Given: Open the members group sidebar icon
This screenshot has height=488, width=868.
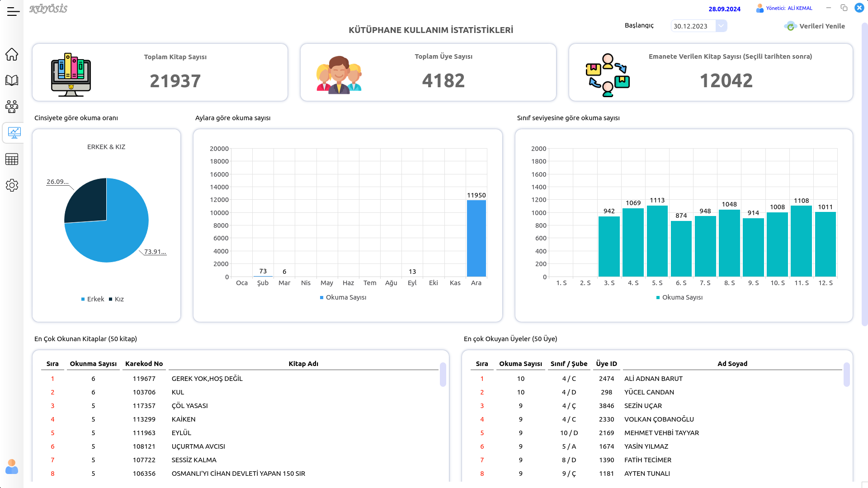Looking at the screenshot, I should point(12,107).
